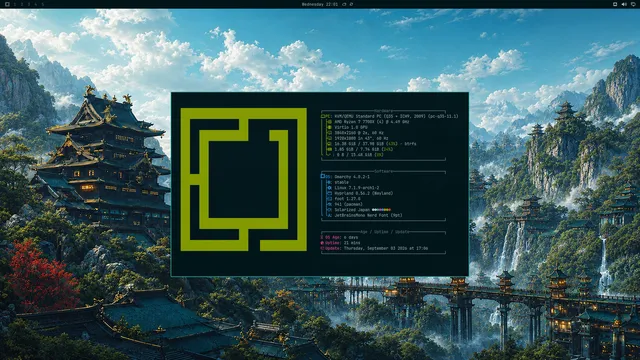Click the pink icon beside Uptime
640x360 pixels.
[322, 243]
